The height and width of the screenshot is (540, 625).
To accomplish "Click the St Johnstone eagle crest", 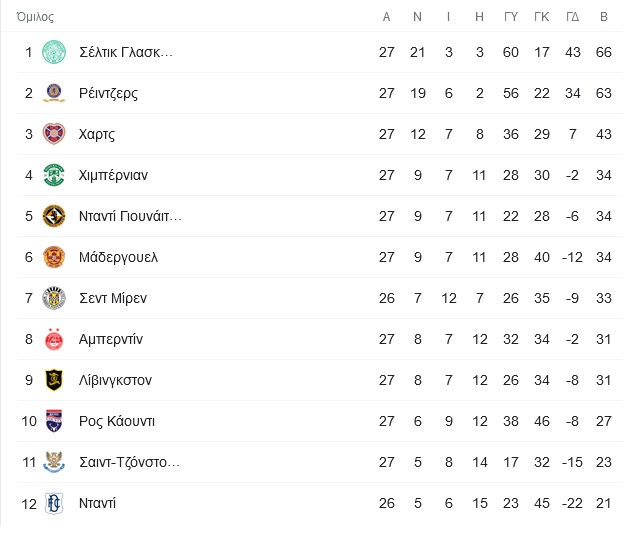I will (x=54, y=462).
